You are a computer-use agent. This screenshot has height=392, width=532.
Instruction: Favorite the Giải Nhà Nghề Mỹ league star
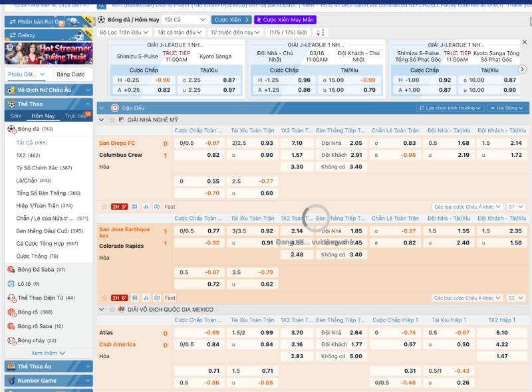pyautogui.click(x=111, y=120)
